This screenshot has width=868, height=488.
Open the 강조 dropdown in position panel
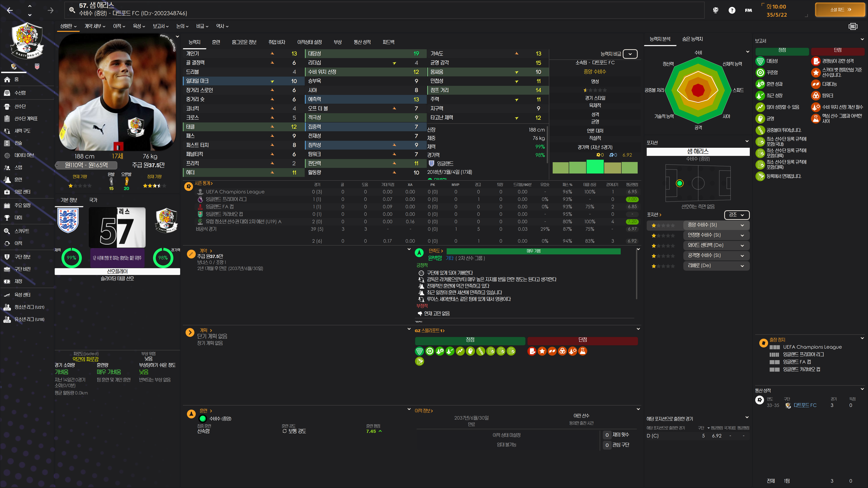pos(737,215)
